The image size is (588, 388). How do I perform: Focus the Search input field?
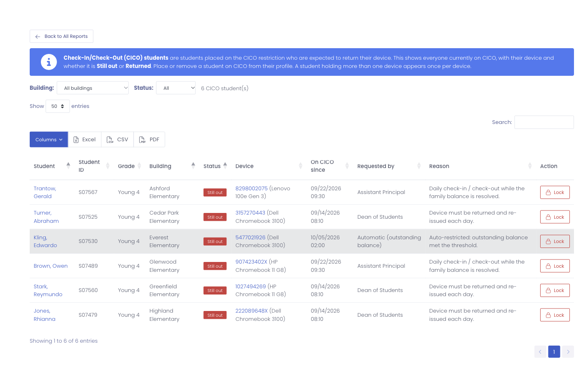(544, 122)
